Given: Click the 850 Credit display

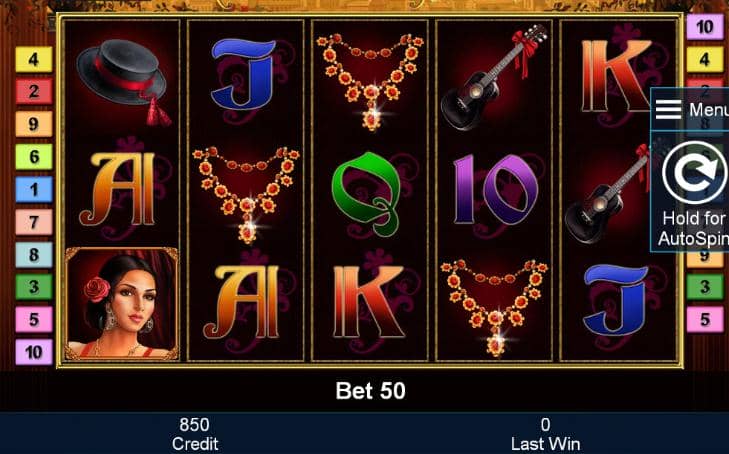Looking at the screenshot, I should click(x=194, y=434).
